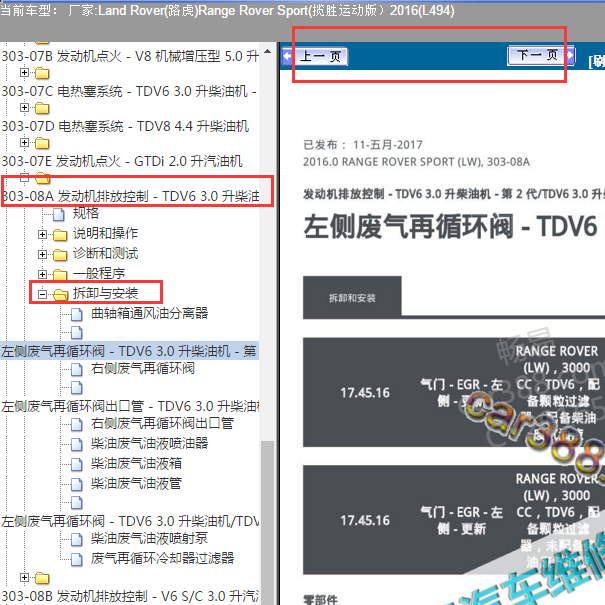Click document icon beside 柴油废气油液管
Viewport: 605px width, 605px height.
[77, 485]
